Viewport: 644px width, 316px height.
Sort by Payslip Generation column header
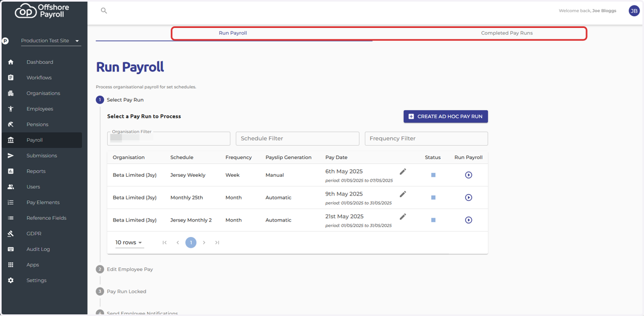click(289, 157)
